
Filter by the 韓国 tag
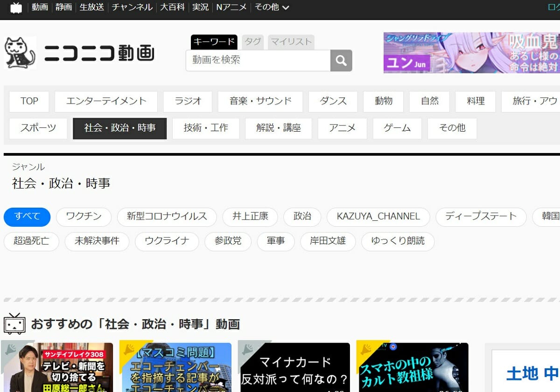coord(547,217)
